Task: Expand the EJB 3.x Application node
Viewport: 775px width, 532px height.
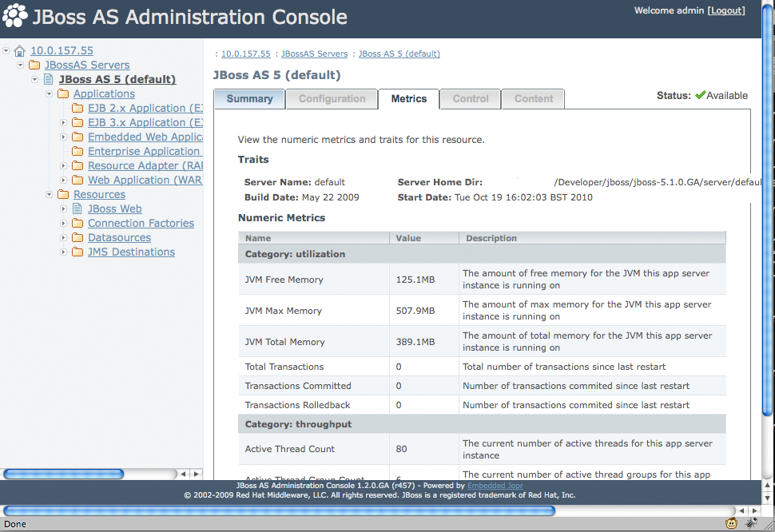Action: (x=63, y=122)
